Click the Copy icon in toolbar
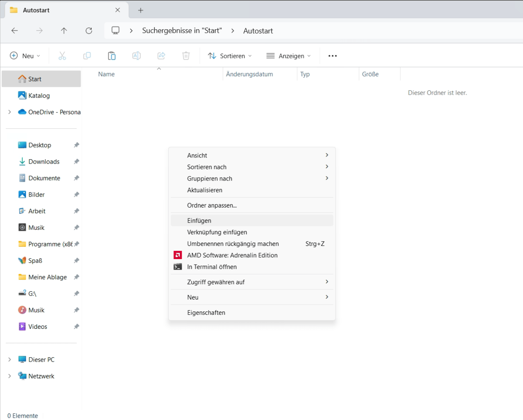Viewport: 523px width, 420px height. [x=87, y=56]
